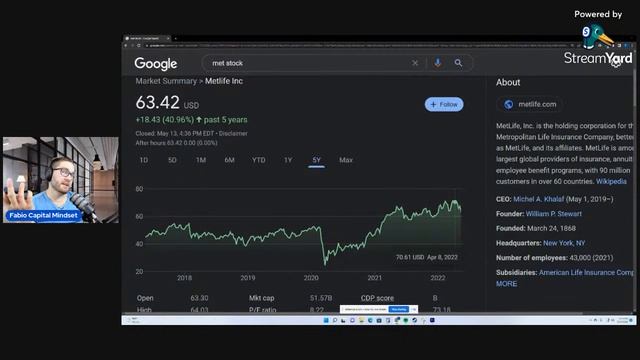Open the Wikipedia link
This screenshot has height=360, width=640.
[611, 181]
